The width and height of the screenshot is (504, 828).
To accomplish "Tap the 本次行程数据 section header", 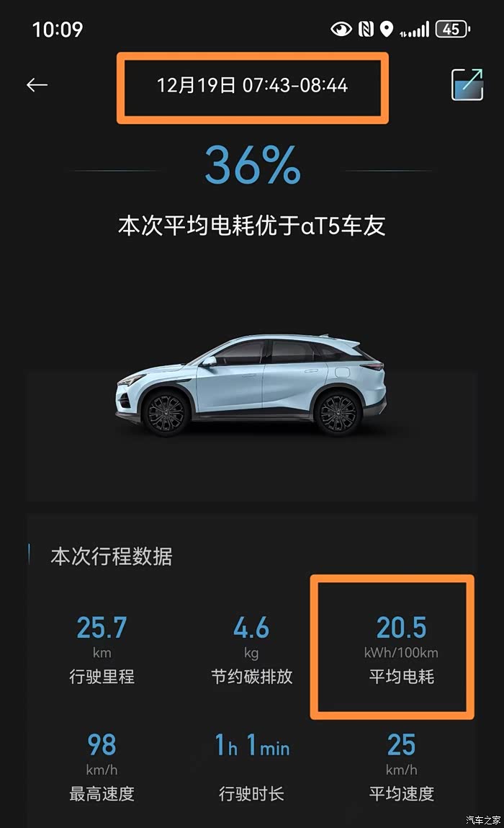I will 112,556.
